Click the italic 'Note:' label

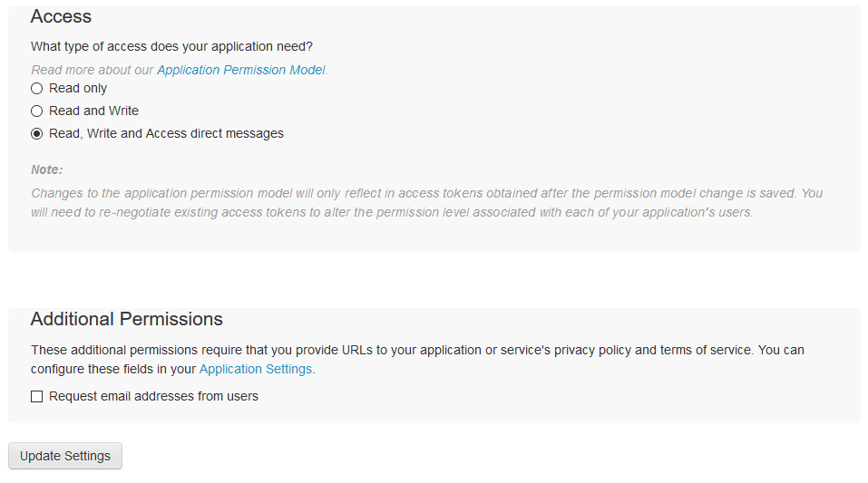[46, 169]
